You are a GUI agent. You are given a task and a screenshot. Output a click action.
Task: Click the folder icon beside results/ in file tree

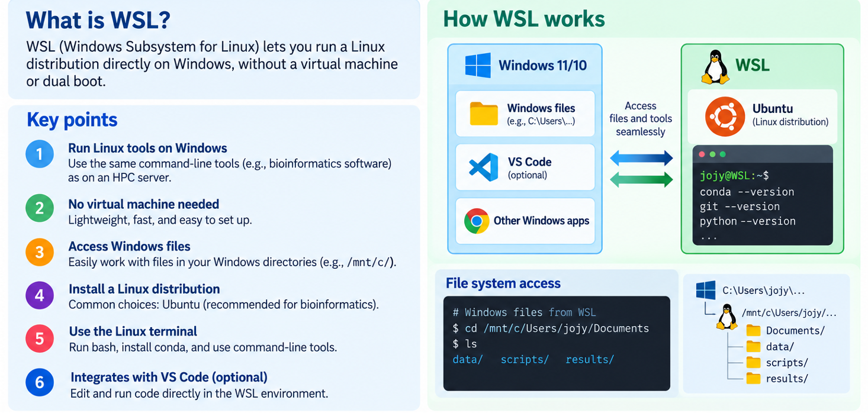pyautogui.click(x=753, y=378)
